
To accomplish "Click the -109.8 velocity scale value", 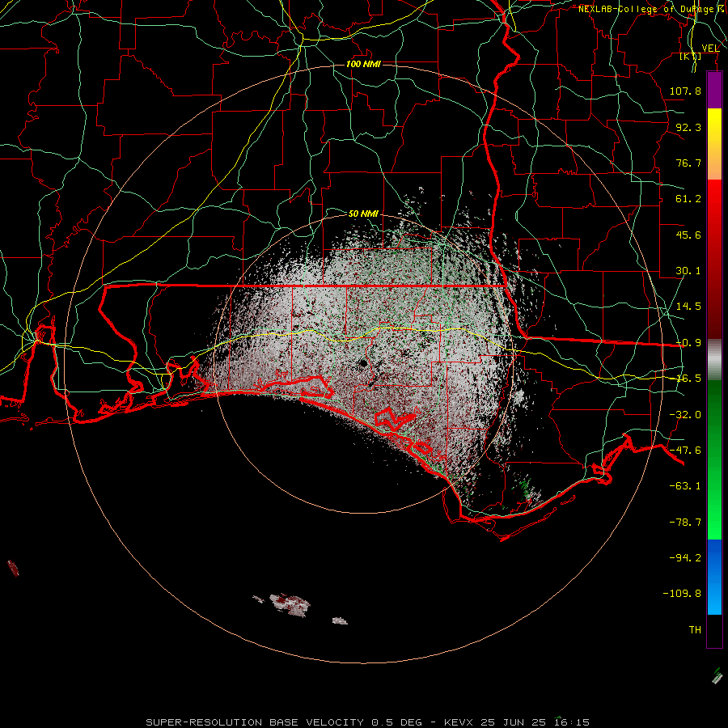I will [x=682, y=594].
